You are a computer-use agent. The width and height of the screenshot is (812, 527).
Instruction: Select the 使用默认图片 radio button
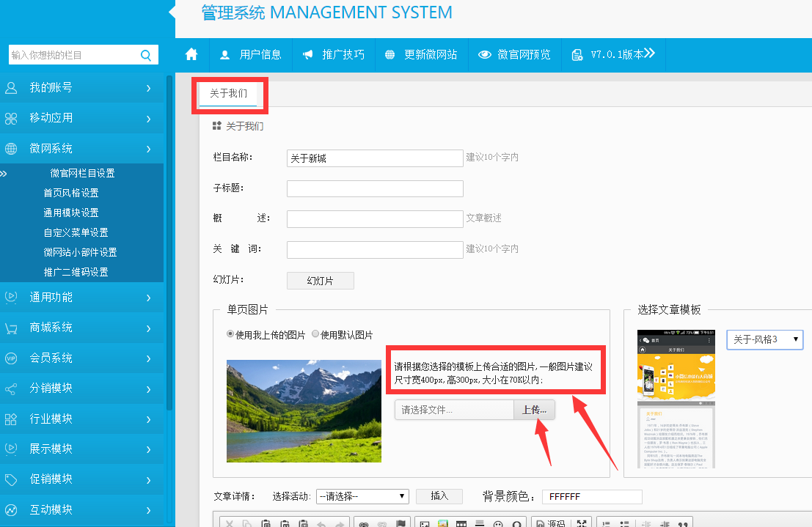pyautogui.click(x=315, y=334)
